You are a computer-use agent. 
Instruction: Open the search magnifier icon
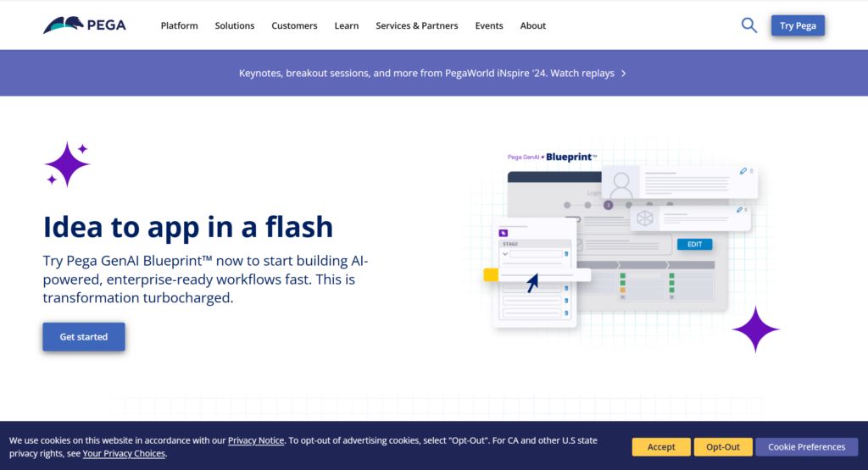pyautogui.click(x=749, y=25)
